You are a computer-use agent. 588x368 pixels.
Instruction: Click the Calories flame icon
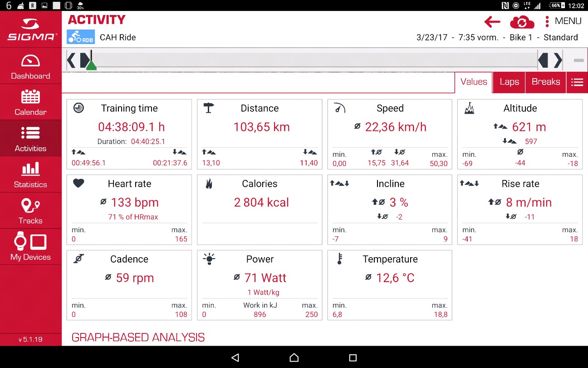(x=209, y=184)
